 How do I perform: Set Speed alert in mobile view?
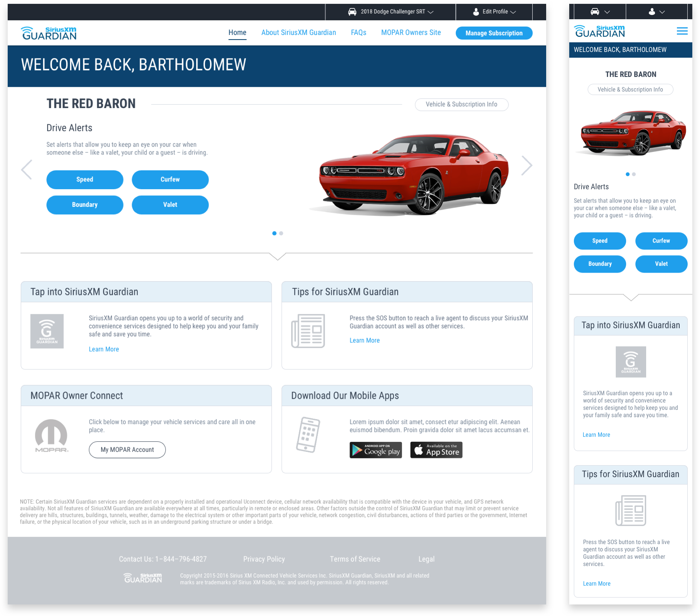tap(600, 241)
